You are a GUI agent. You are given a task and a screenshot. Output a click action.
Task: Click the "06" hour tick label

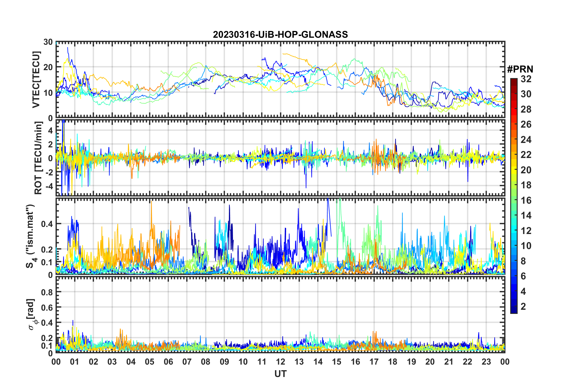click(168, 362)
